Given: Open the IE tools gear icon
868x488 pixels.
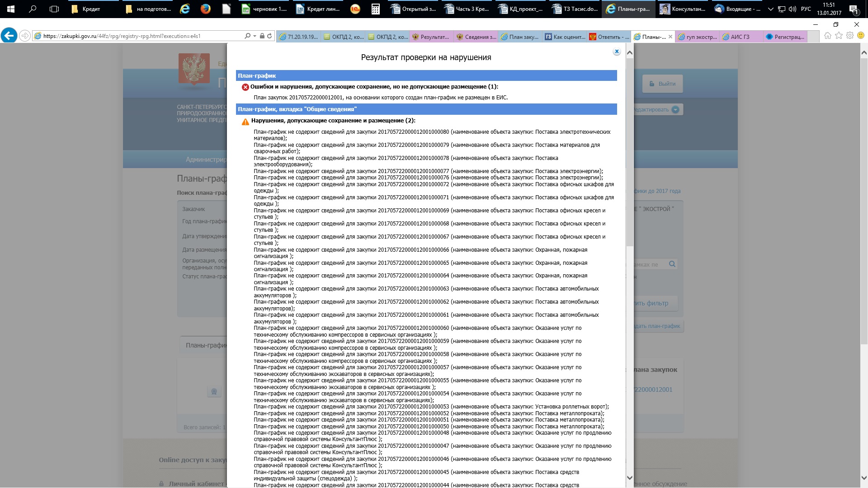Looking at the screenshot, I should pyautogui.click(x=850, y=36).
